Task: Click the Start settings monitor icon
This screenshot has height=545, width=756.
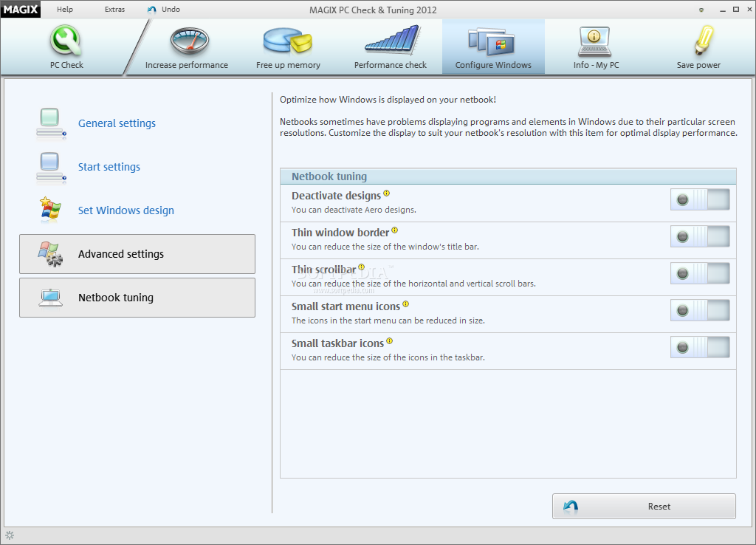Action: (51, 168)
